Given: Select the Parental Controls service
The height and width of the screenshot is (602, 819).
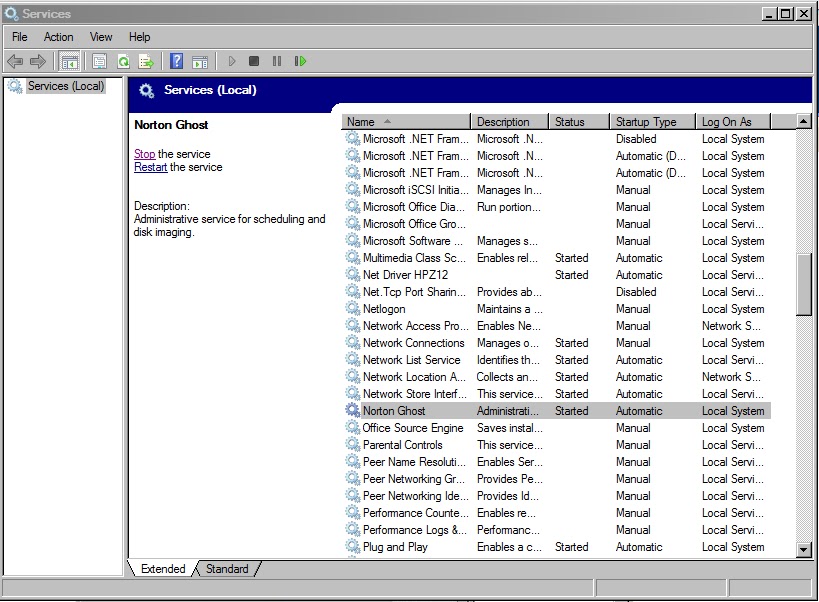Looking at the screenshot, I should [x=557, y=445].
